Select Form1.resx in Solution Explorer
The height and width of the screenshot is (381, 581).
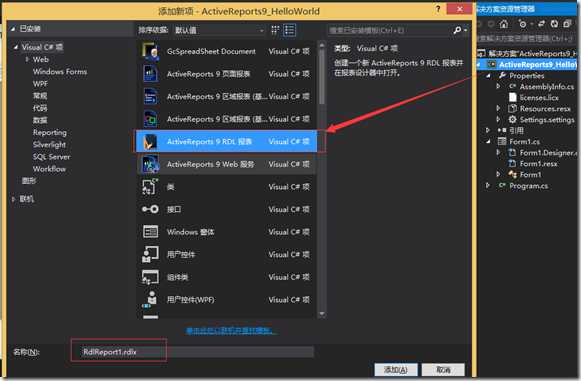[538, 163]
